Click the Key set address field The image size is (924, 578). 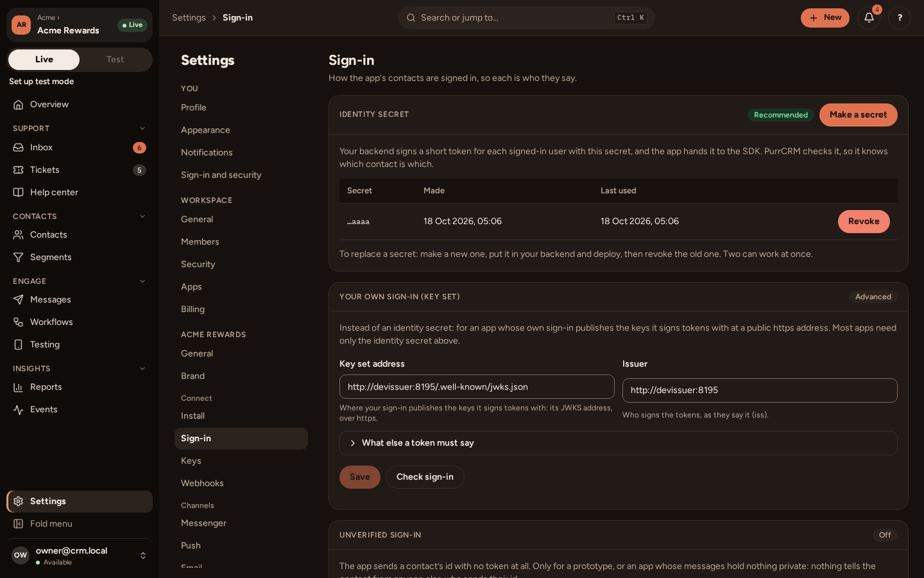(x=477, y=387)
